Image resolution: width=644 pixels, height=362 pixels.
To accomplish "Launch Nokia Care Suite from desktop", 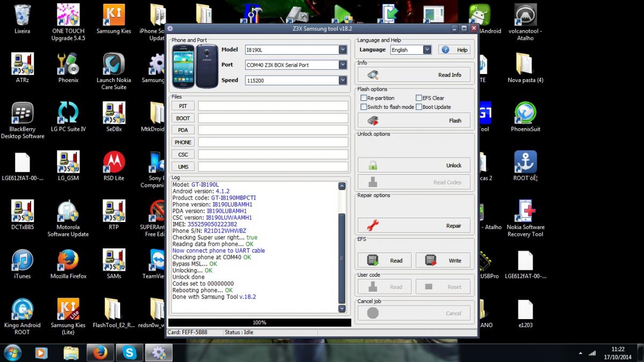I will 114,71.
